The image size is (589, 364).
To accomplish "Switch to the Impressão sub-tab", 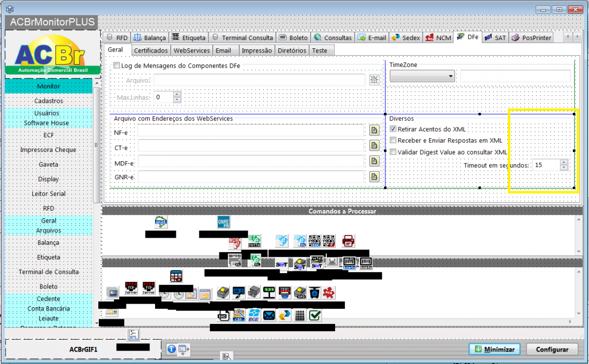I will [257, 50].
